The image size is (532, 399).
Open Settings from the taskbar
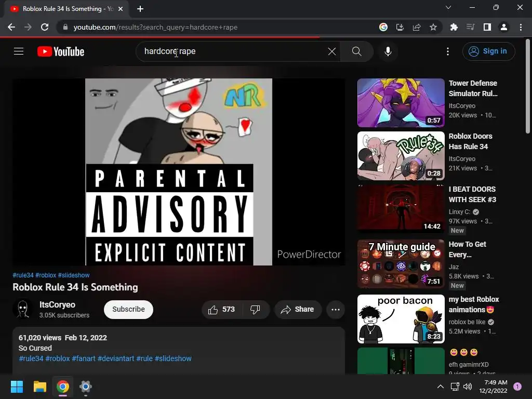tap(86, 387)
